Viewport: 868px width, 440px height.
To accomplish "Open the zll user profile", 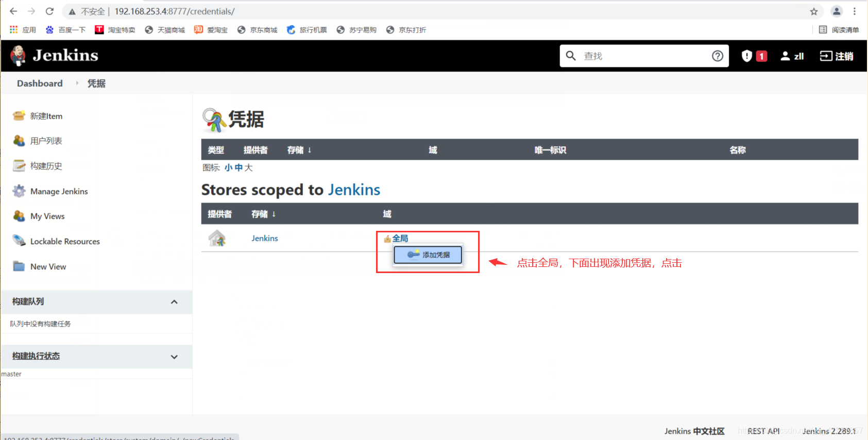I will [x=792, y=56].
